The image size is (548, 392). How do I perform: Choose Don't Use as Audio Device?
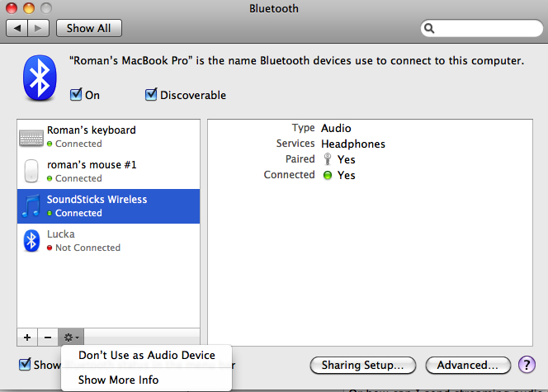tap(147, 355)
